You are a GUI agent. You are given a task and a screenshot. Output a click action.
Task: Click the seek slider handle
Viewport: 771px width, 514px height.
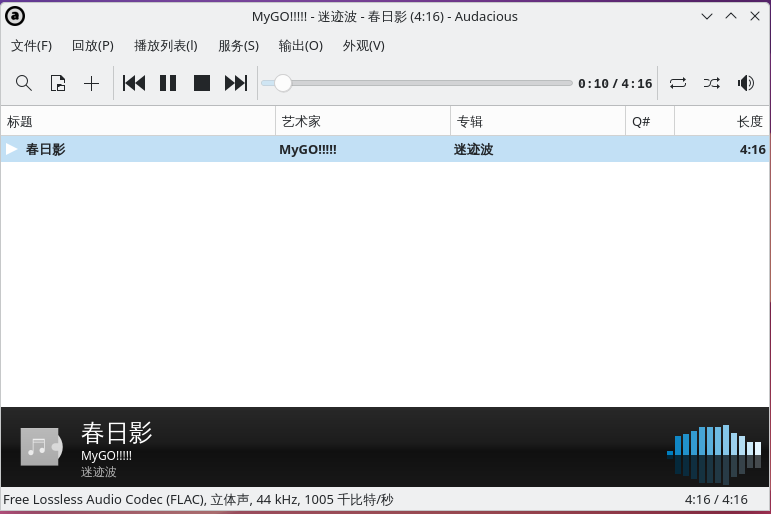point(283,83)
